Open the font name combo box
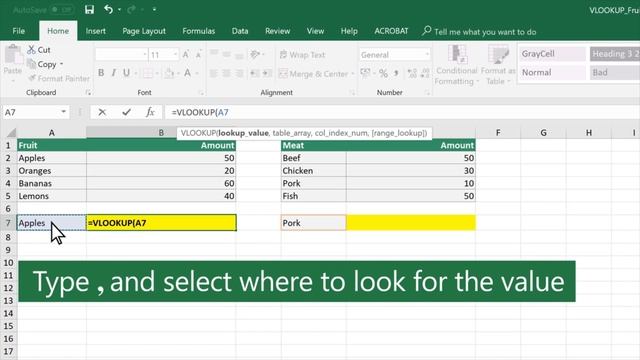The height and width of the screenshot is (360, 640). (x=121, y=54)
